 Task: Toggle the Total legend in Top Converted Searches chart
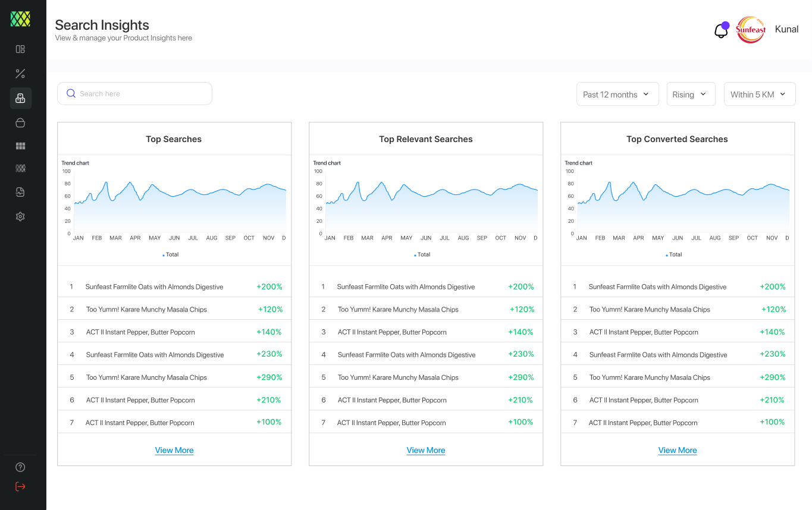pos(674,254)
